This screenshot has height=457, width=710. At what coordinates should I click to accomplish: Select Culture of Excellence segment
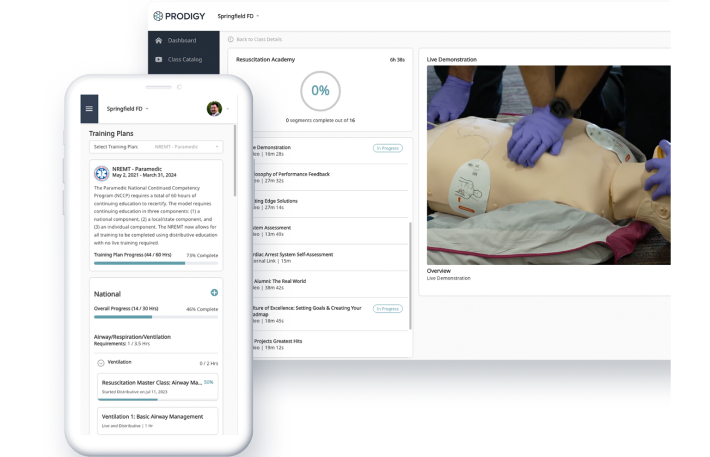331,314
